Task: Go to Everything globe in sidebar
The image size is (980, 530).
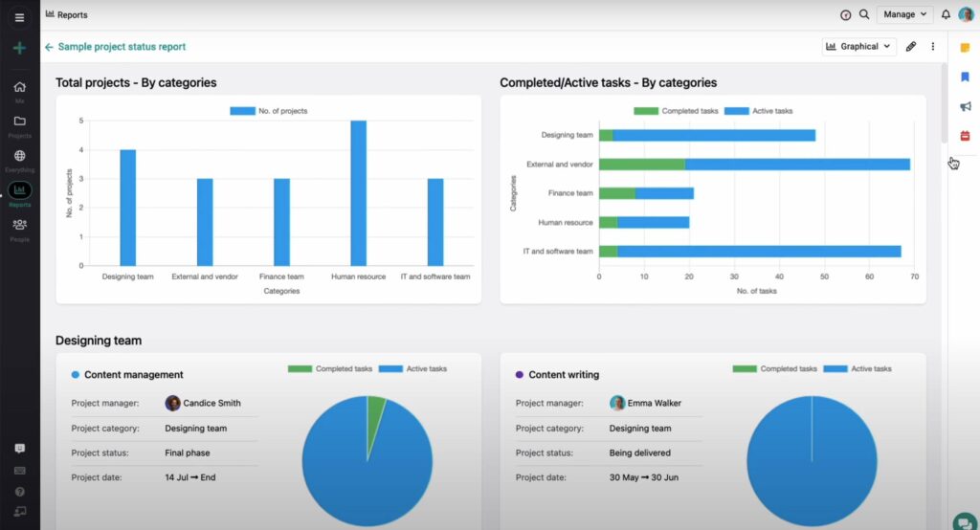Action: point(19,156)
